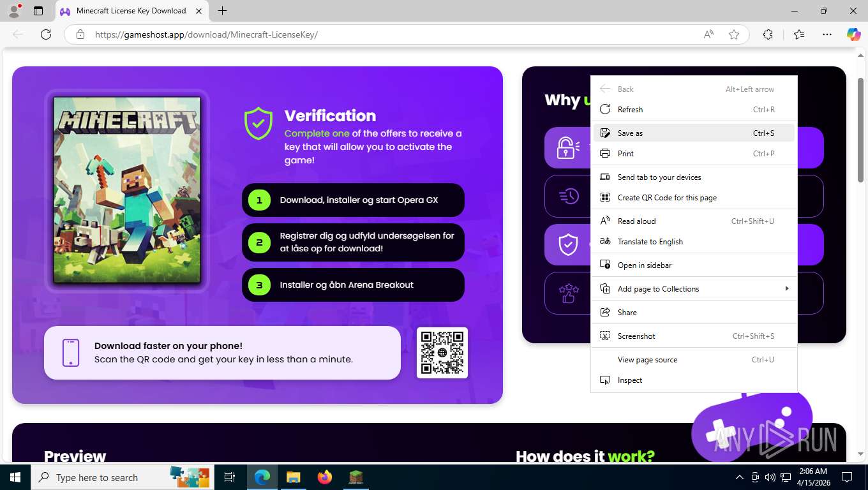This screenshot has height=490, width=868.
Task: Choose Send tab to your devices
Action: [x=694, y=177]
